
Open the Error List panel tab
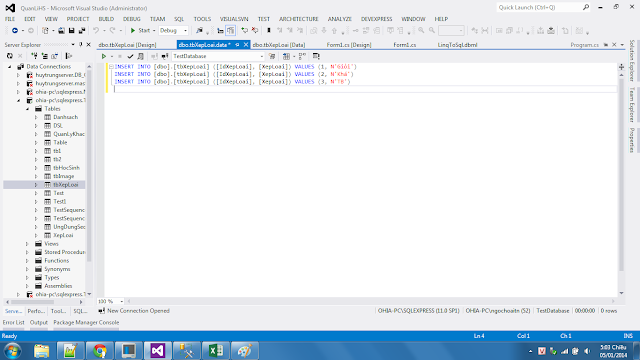click(x=13, y=322)
